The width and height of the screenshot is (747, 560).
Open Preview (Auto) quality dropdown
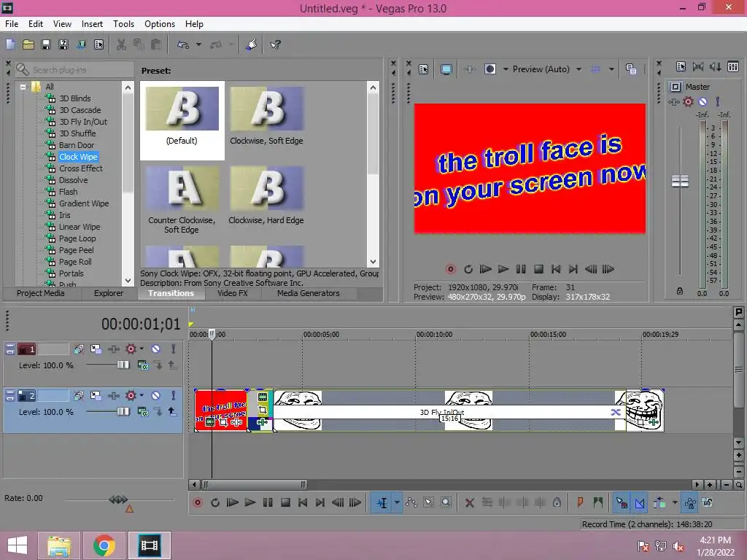tap(578, 69)
